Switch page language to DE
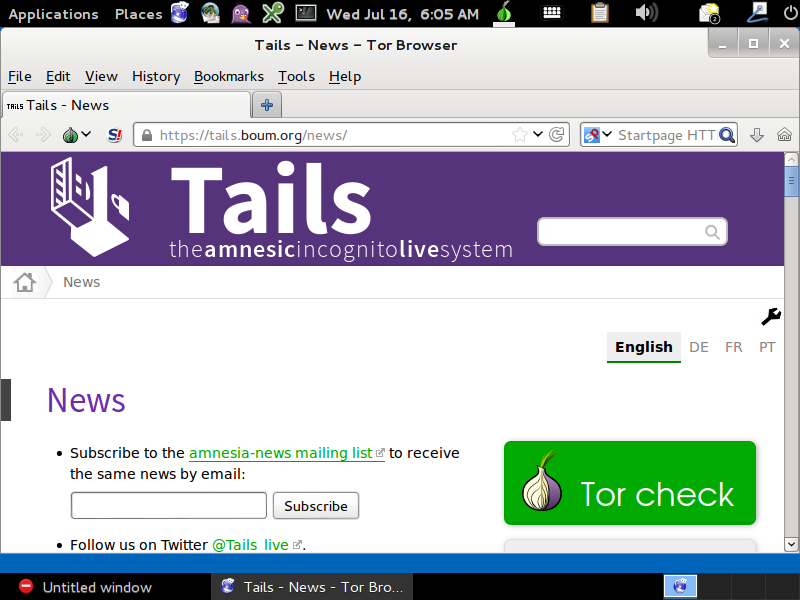Screen dimensions: 800x600 coord(698,347)
